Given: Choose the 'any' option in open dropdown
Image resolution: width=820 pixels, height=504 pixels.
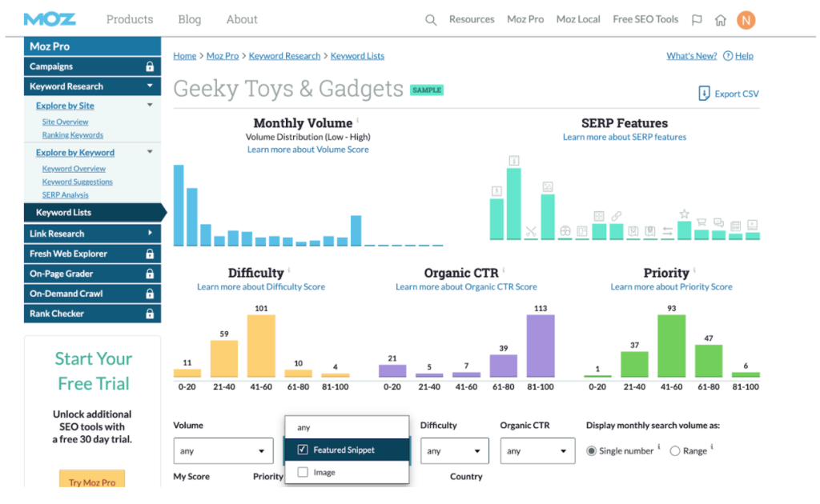Looking at the screenshot, I should 347,427.
